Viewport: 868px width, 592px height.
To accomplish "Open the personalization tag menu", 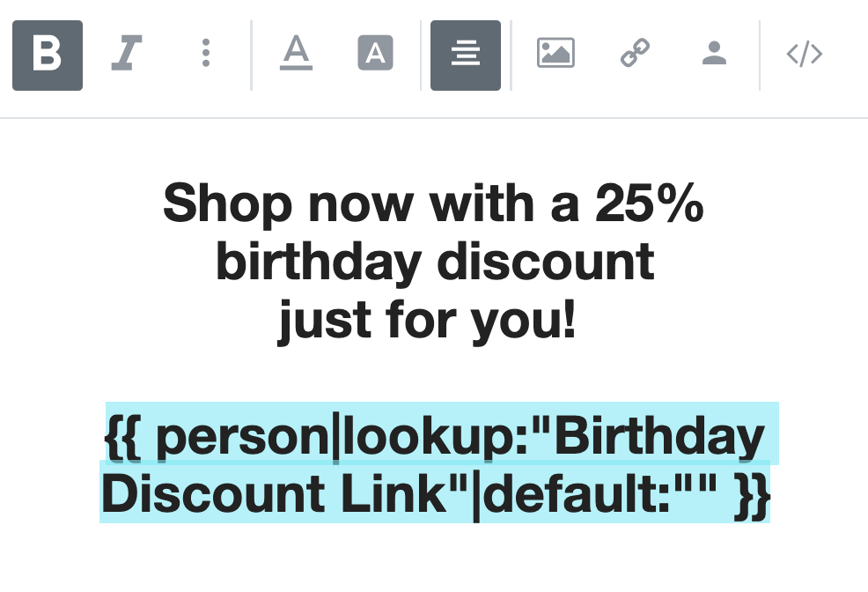I will [x=714, y=55].
